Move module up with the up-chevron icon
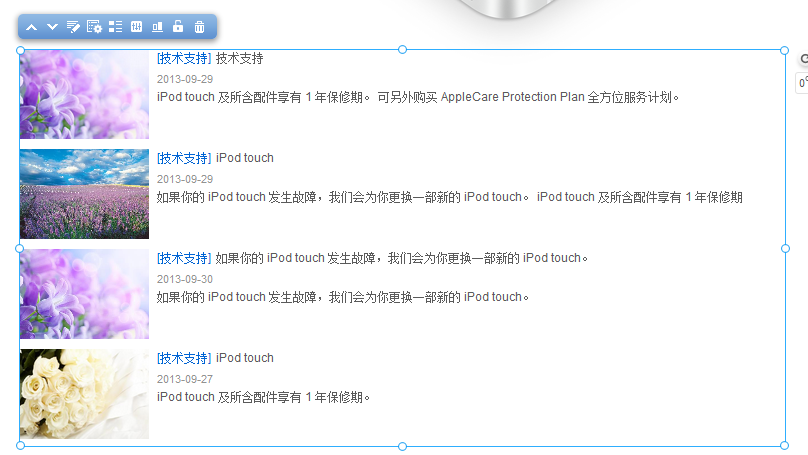808x455 pixels. click(31, 27)
